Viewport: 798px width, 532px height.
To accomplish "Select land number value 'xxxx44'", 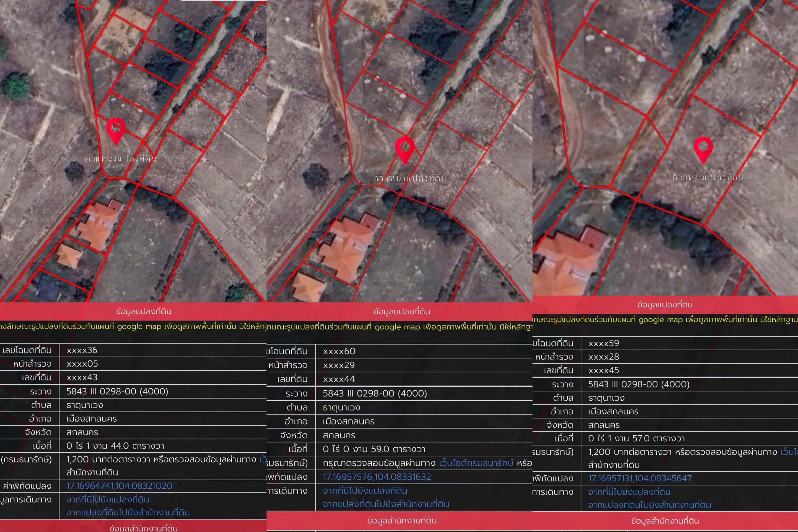I will point(338,379).
